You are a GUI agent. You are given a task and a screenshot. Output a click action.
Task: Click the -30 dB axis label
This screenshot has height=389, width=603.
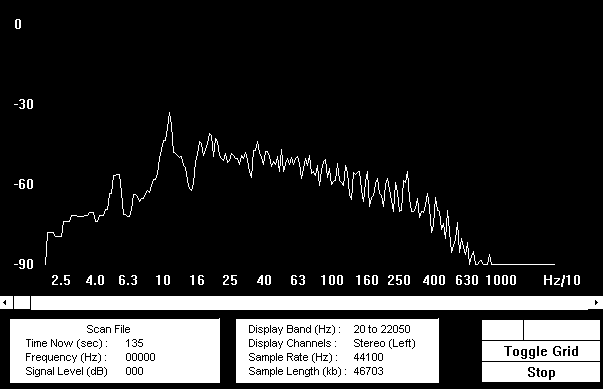[24, 104]
